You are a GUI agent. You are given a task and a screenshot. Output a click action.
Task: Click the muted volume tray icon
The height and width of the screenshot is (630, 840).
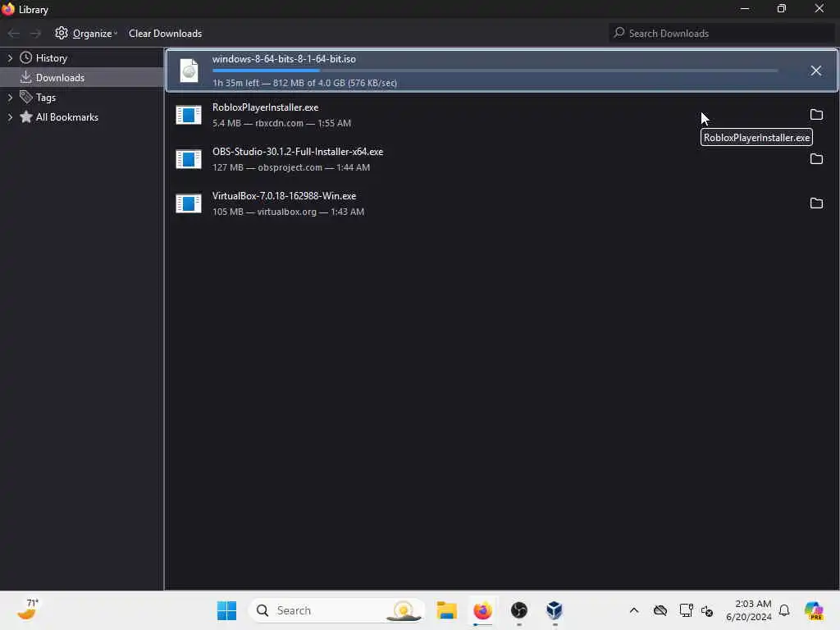(707, 610)
